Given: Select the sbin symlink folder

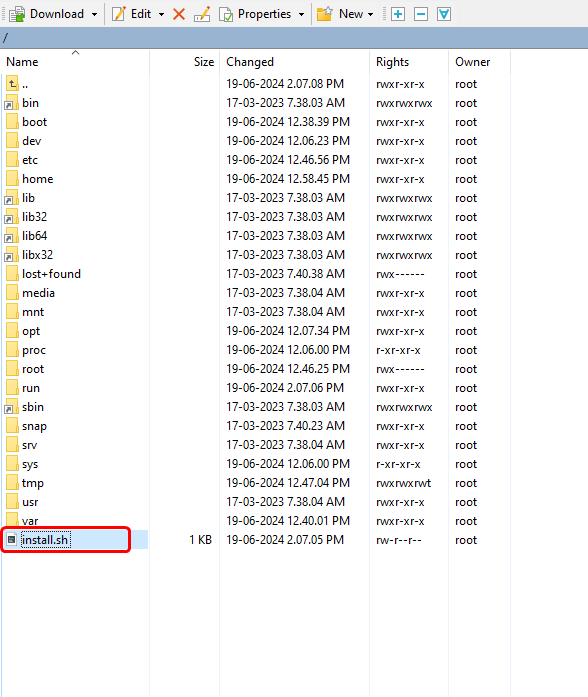Looking at the screenshot, I should (32, 407).
